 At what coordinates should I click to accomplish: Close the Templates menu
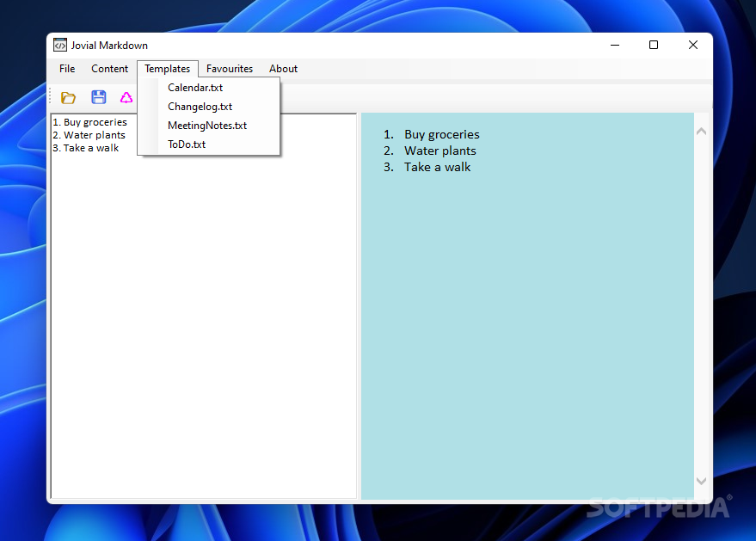pos(168,69)
